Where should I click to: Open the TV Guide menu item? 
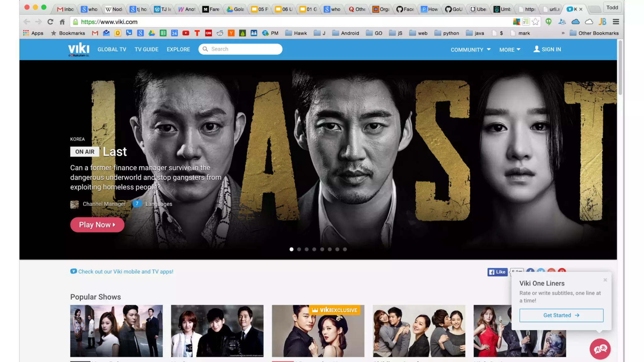pyautogui.click(x=147, y=49)
